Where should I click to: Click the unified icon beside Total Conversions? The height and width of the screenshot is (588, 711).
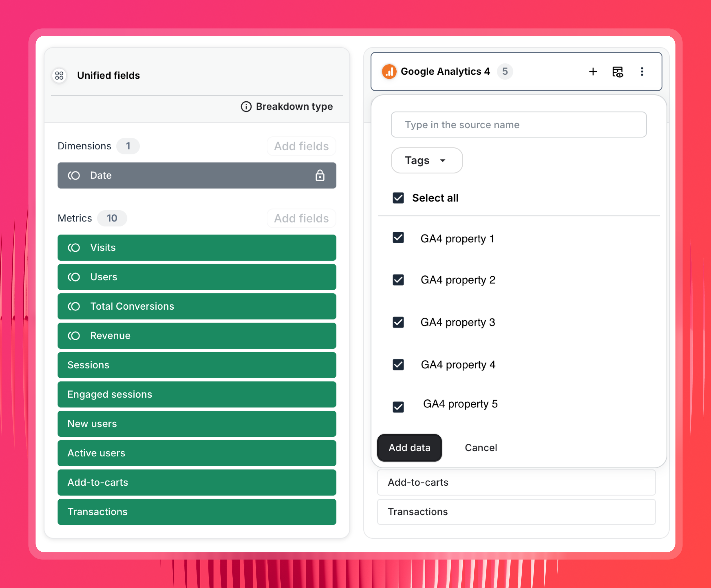(74, 306)
